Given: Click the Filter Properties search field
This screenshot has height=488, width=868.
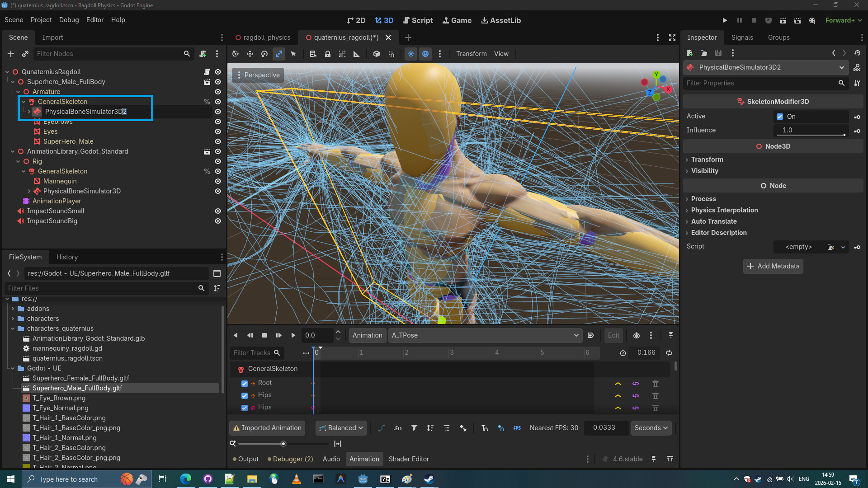Looking at the screenshot, I should 759,83.
